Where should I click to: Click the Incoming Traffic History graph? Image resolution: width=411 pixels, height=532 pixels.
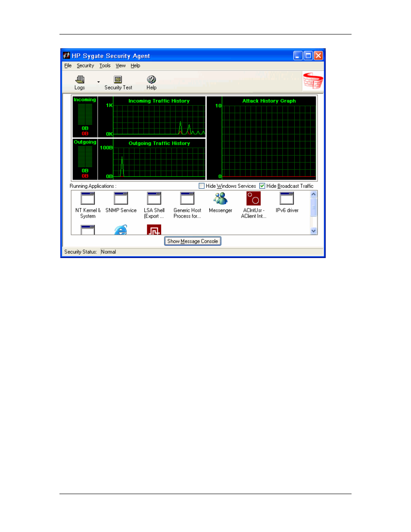[x=152, y=117]
